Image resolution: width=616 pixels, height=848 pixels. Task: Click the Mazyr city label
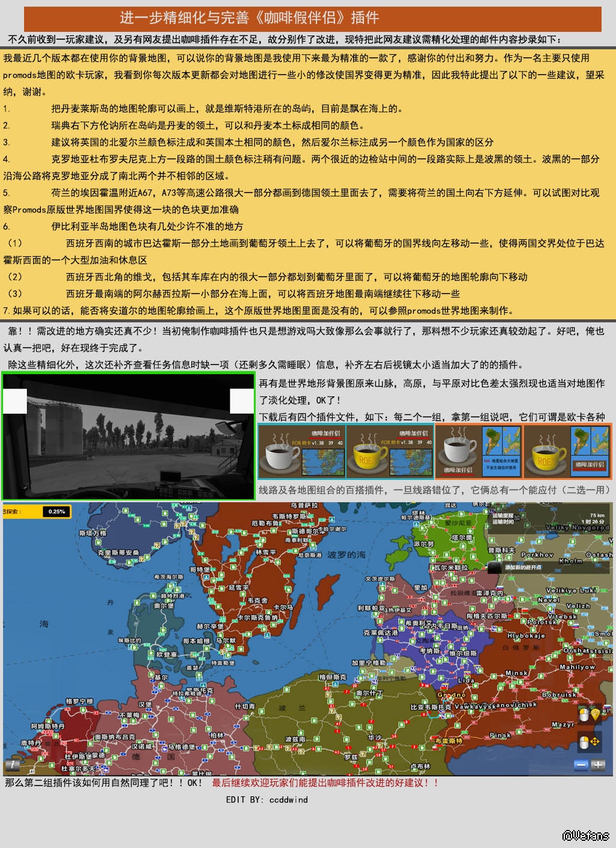[x=564, y=725]
